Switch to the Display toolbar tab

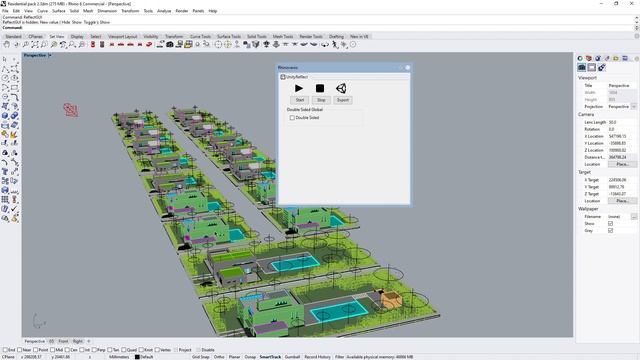point(77,37)
